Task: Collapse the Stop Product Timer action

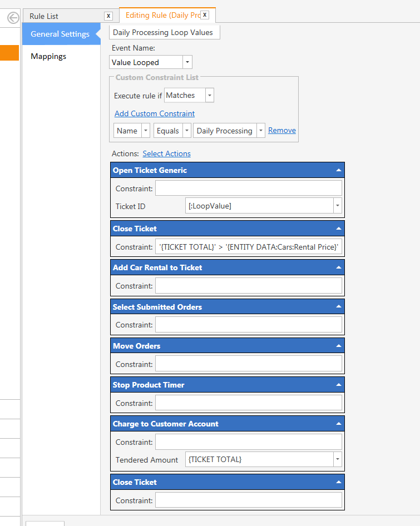Action: click(338, 385)
